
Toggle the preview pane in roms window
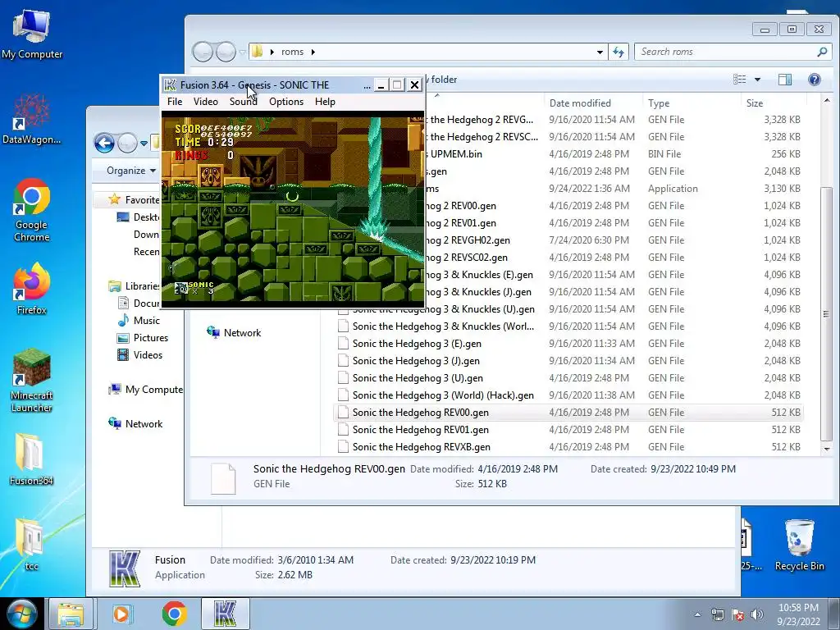pyautogui.click(x=785, y=80)
